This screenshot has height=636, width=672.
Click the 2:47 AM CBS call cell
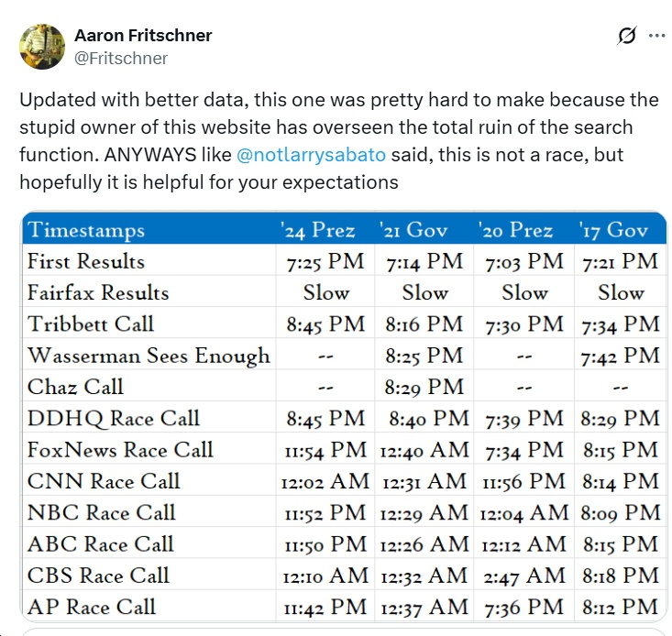pyautogui.click(x=523, y=576)
